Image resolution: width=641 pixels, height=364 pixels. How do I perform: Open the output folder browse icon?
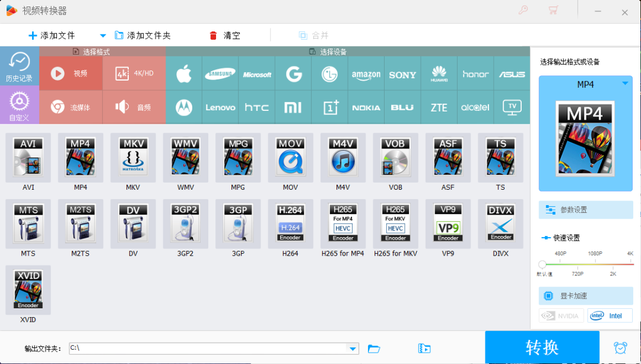(374, 349)
